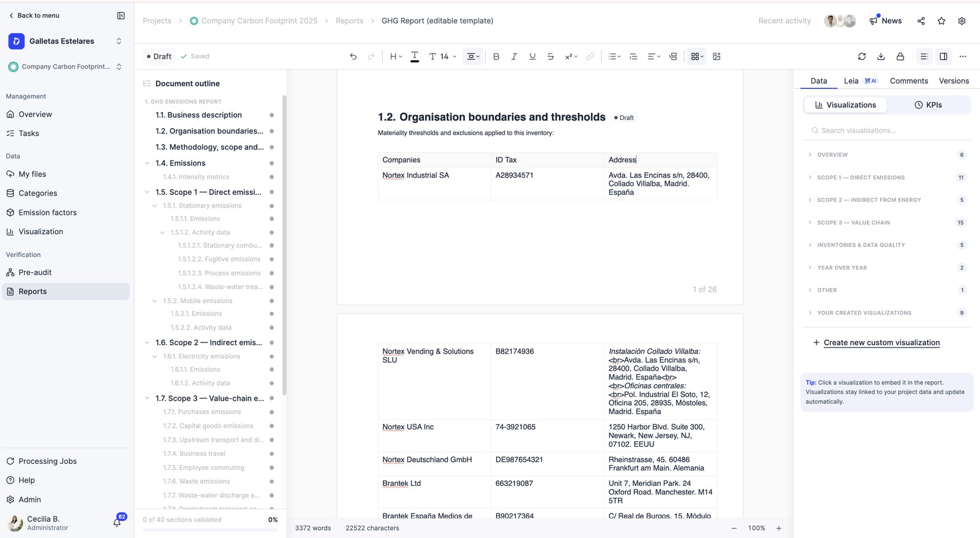Image resolution: width=980 pixels, height=538 pixels.
Task: Zoom out the document
Action: tap(734, 528)
